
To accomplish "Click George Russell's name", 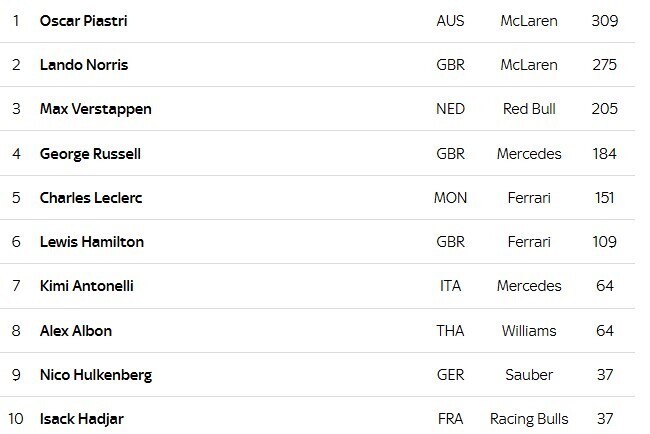I will pos(90,154).
